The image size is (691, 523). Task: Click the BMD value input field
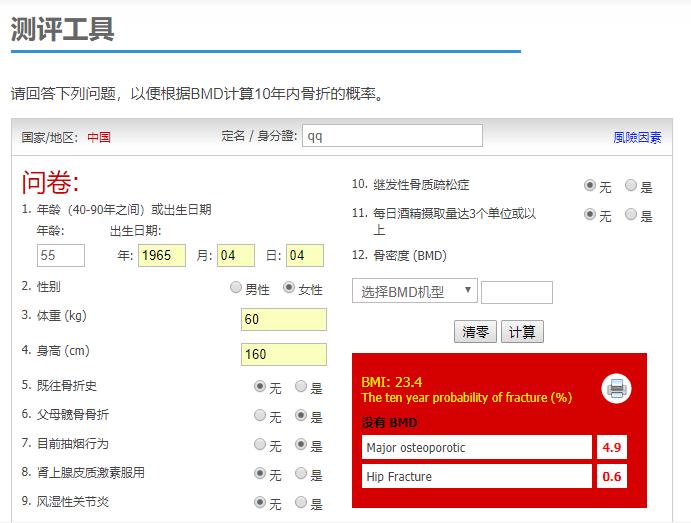coord(517,293)
